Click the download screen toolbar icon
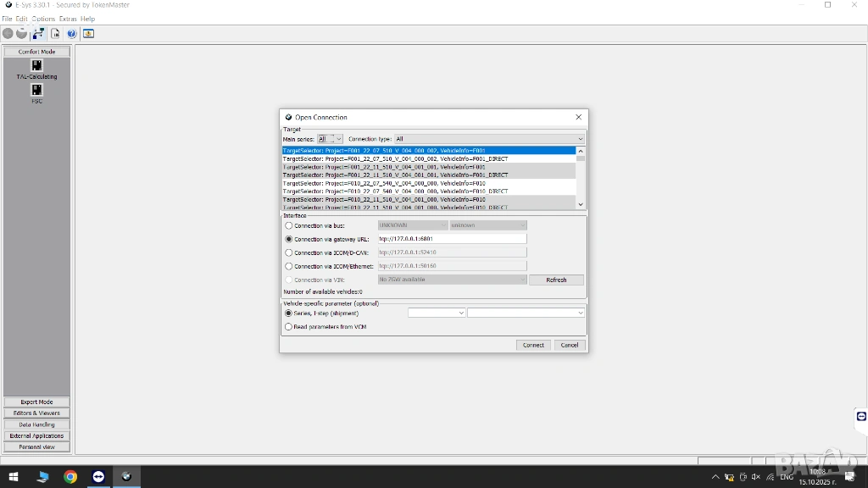Image resolution: width=868 pixels, height=488 pixels. click(88, 34)
